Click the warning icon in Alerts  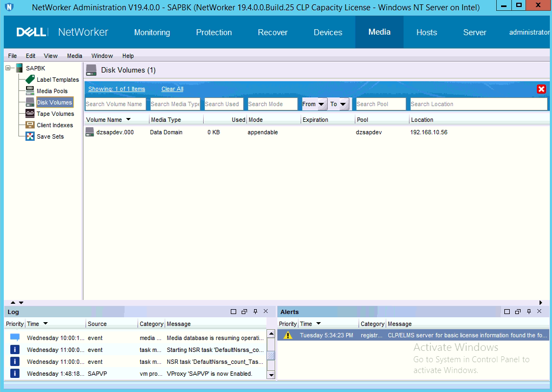288,335
